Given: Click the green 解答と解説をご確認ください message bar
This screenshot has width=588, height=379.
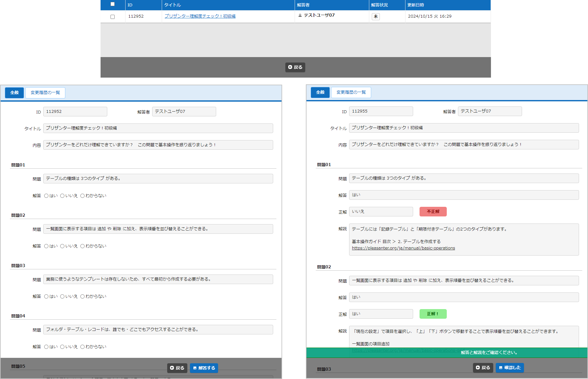Looking at the screenshot, I should pyautogui.click(x=447, y=353).
